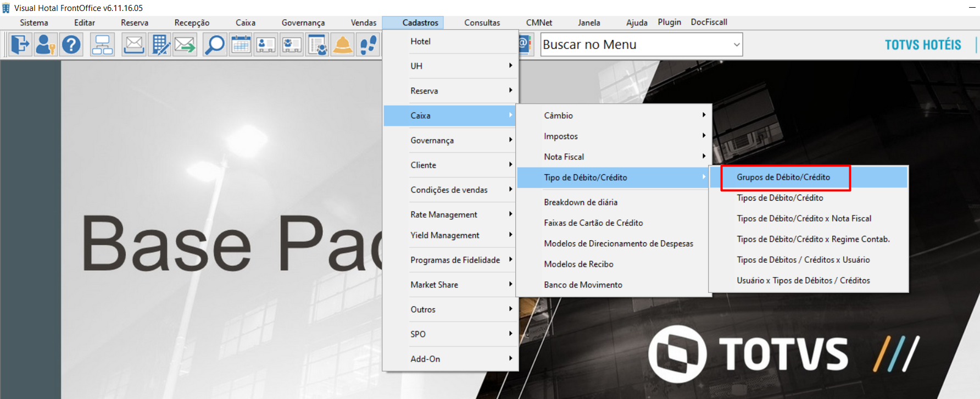The width and height of the screenshot is (980, 399).
Task: Click the envelope with green arrow icon
Action: (185, 45)
